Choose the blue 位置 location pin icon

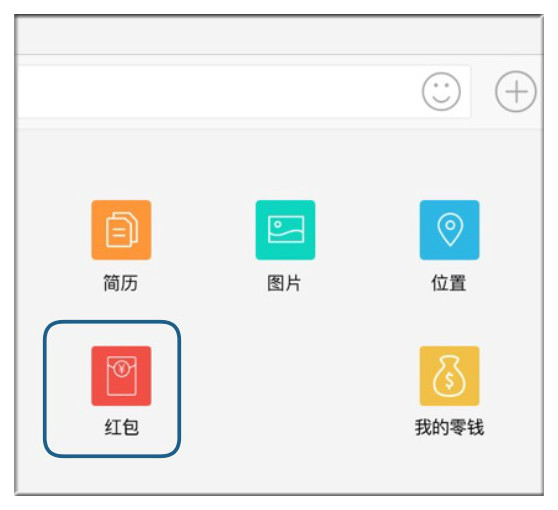point(449,230)
